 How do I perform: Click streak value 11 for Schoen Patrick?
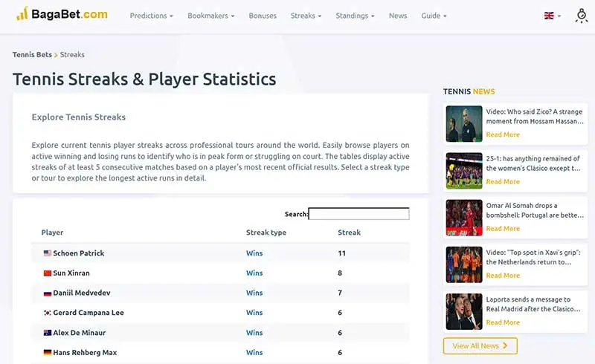(342, 253)
